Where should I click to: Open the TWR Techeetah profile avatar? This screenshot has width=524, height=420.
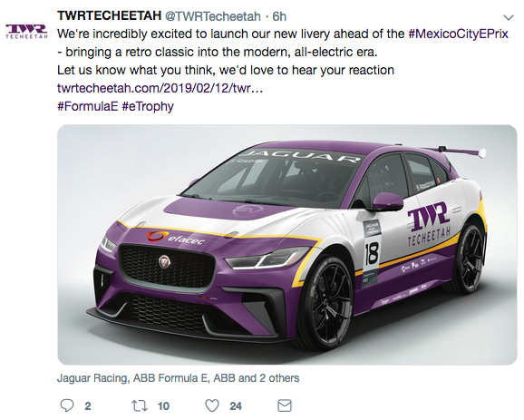click(x=26, y=32)
